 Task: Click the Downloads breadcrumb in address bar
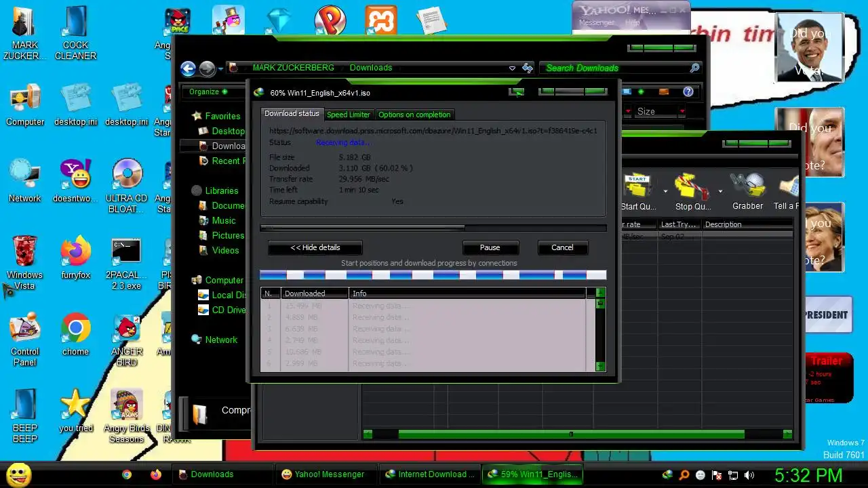371,68
